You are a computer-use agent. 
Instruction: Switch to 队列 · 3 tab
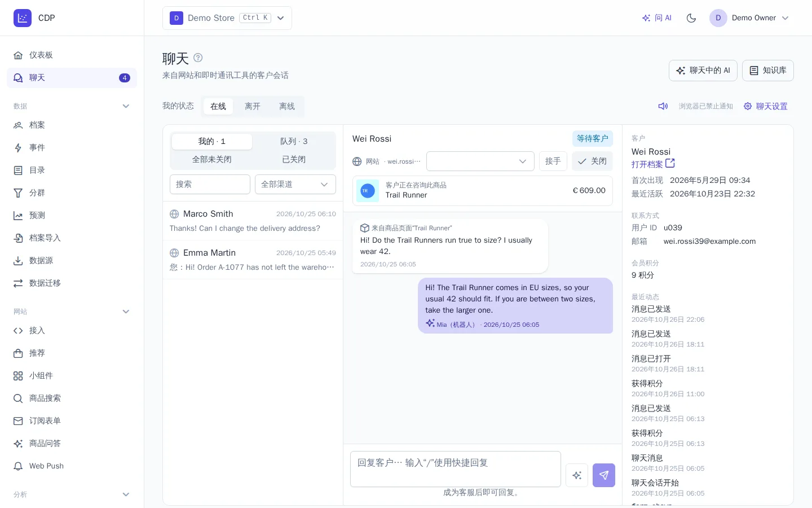[x=294, y=142]
